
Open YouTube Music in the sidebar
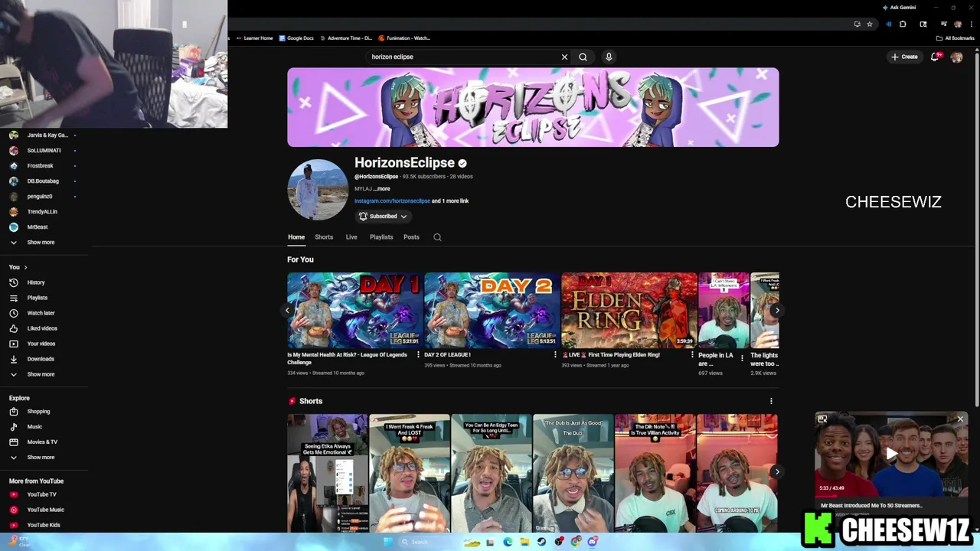[44, 510]
